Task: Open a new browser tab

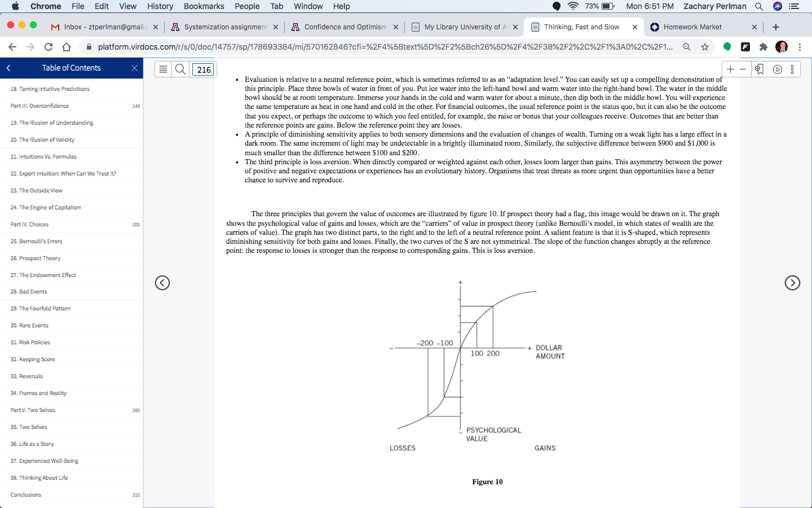Action: point(776,27)
